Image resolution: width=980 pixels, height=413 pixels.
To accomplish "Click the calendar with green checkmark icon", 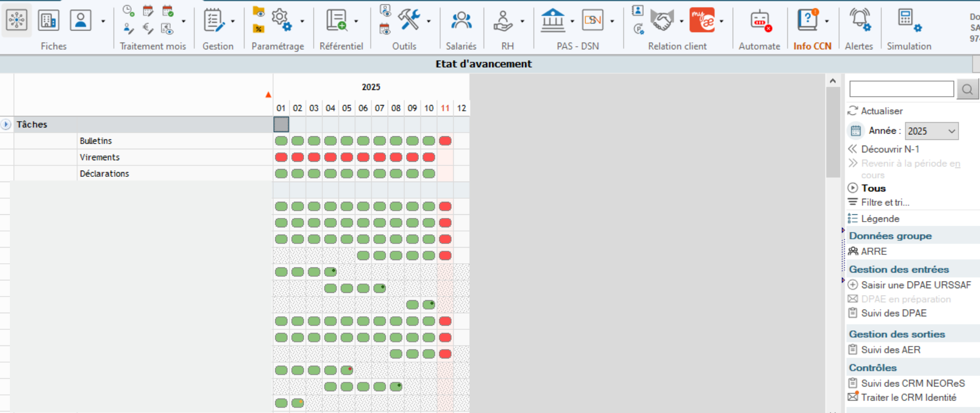I will pyautogui.click(x=168, y=10).
